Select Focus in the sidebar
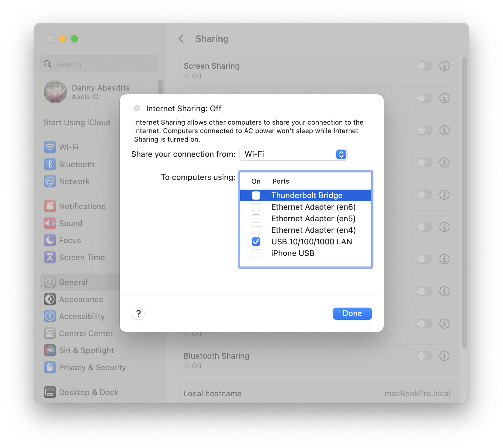The height and width of the screenshot is (448, 503). coord(62,240)
